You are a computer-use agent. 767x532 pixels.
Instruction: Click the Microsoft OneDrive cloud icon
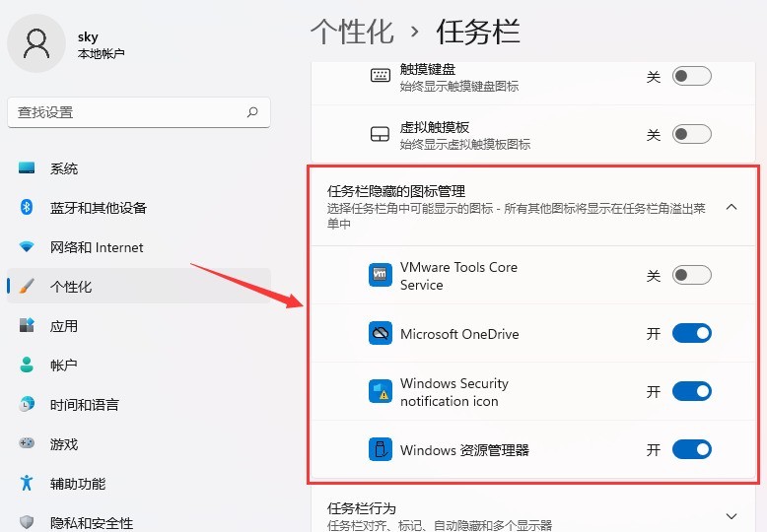381,333
